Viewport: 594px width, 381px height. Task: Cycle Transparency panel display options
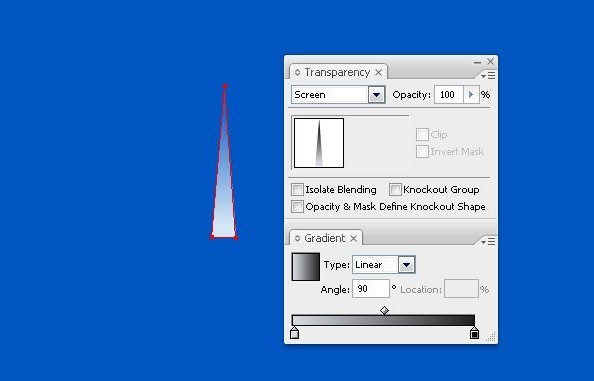coord(297,72)
